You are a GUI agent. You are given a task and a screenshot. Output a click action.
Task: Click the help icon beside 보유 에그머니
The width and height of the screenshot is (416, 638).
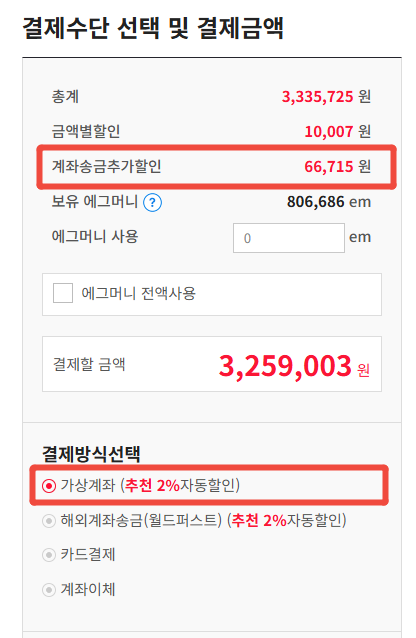pos(153,202)
